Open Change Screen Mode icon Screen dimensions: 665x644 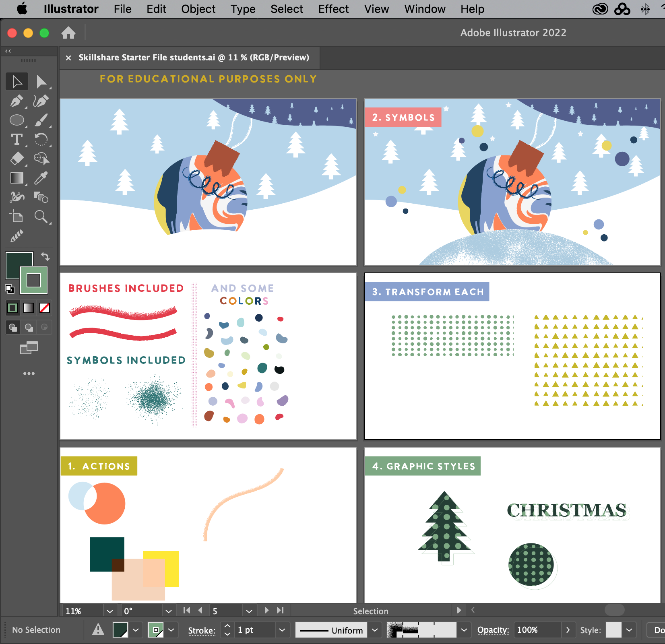tap(29, 348)
